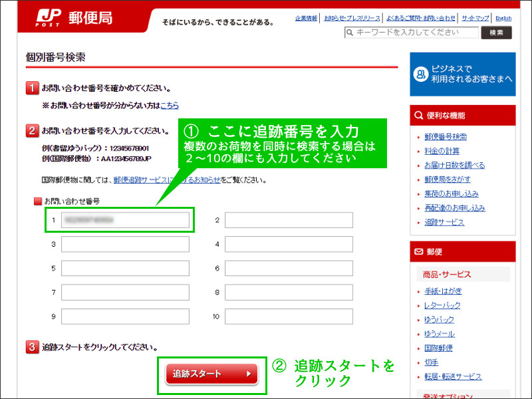This screenshot has height=399, width=532.
Task: Open the 企業情報 navigation item
Action: coord(305,17)
